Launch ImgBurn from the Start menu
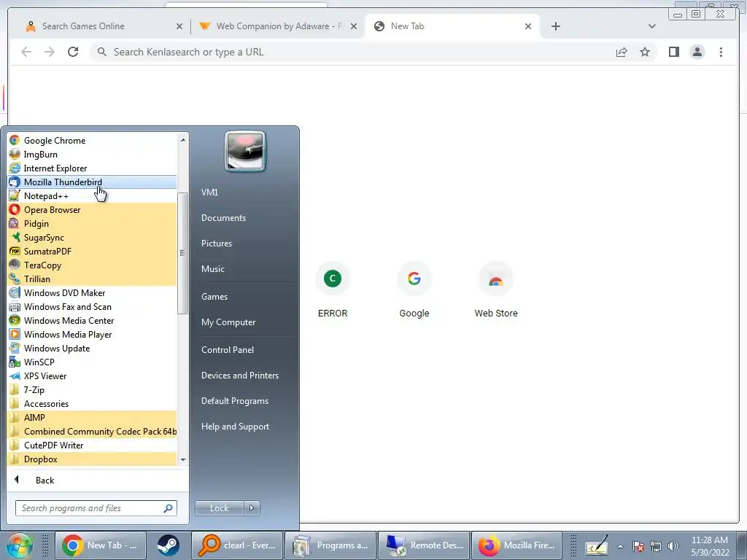 pos(93,155)
